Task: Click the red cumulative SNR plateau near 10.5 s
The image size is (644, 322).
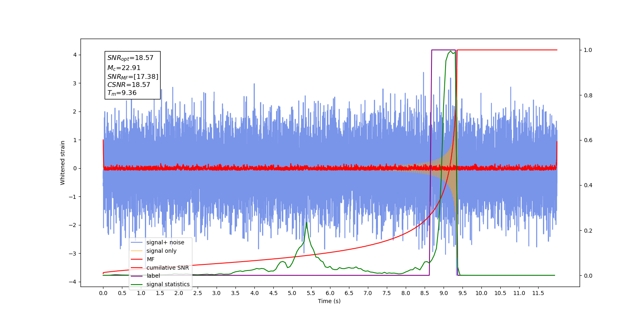Action: pyautogui.click(x=500, y=50)
